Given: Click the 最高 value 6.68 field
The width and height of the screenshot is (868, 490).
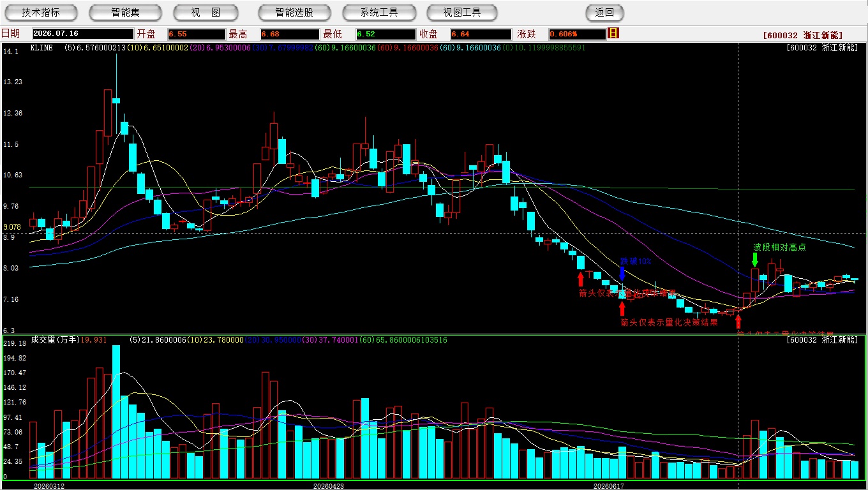Looking at the screenshot, I should coord(288,34).
